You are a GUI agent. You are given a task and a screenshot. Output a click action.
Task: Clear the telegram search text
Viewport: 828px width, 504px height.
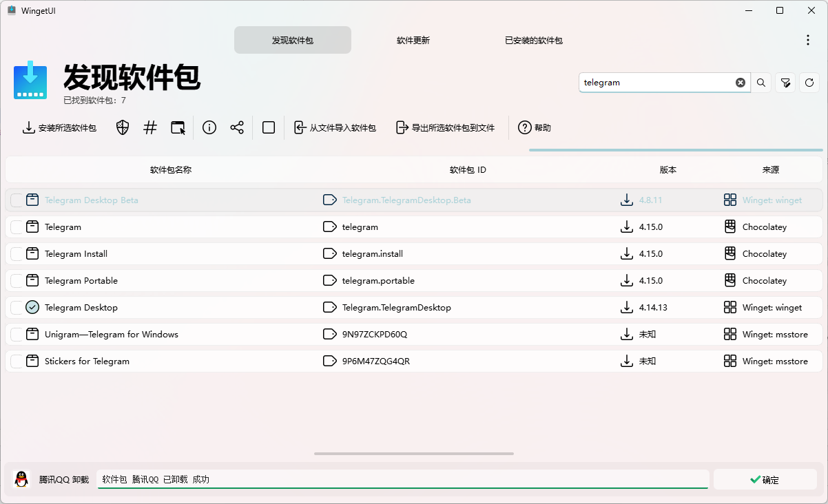[741, 83]
